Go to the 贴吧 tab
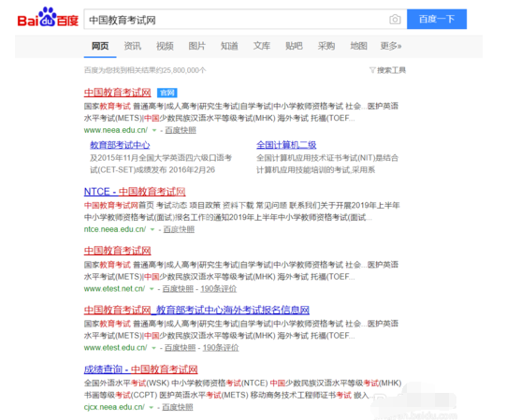This screenshot has width=521, height=420. pos(294,46)
